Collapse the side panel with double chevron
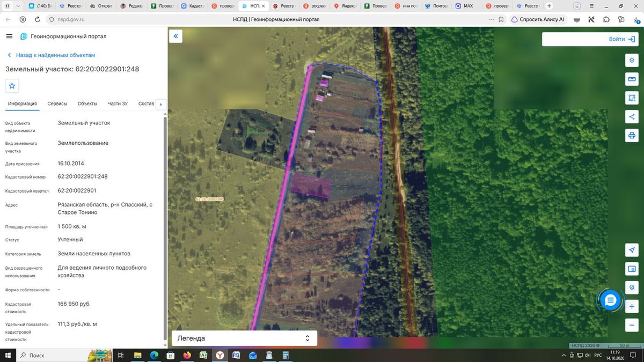The height and width of the screenshot is (362, 644). (175, 36)
